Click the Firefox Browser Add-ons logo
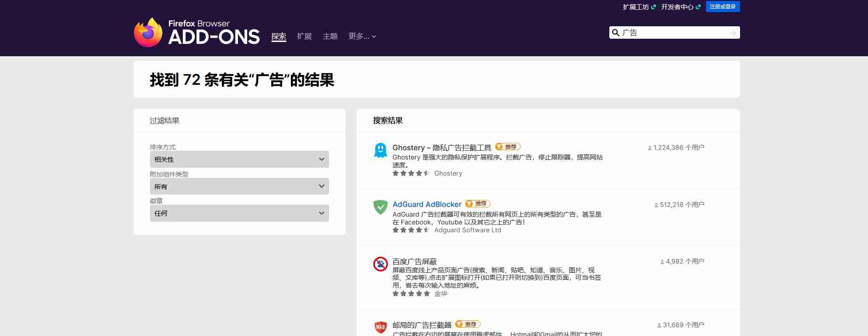The height and width of the screenshot is (336, 868). tap(197, 32)
